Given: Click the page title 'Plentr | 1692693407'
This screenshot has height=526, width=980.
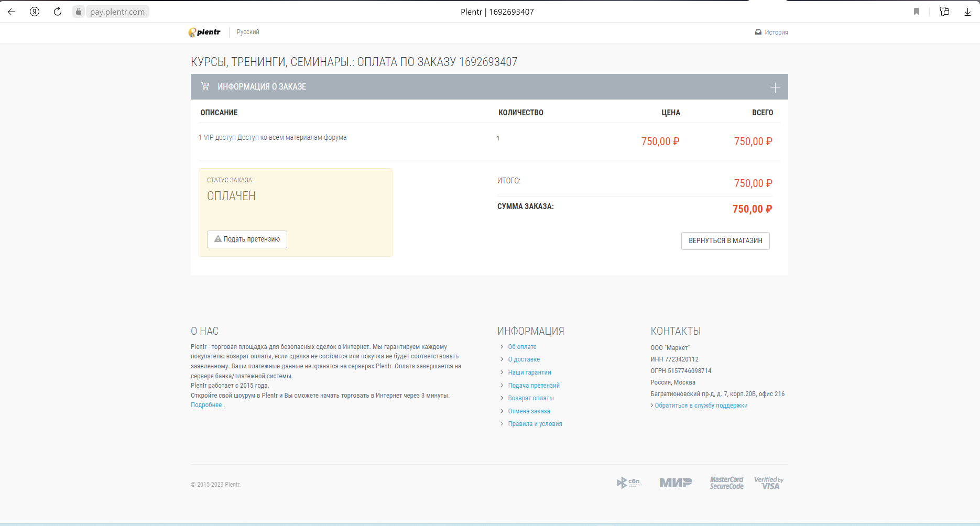Looking at the screenshot, I should [497, 12].
